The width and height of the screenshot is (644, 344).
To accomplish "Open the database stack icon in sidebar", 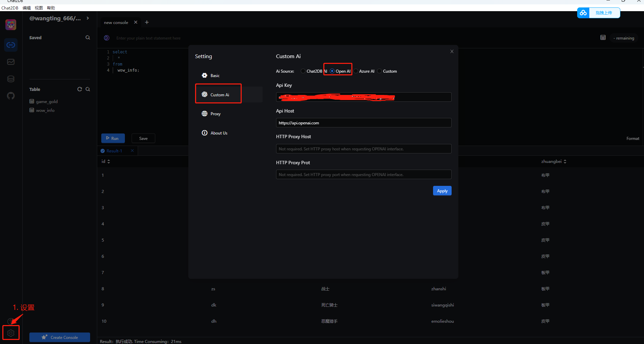I will (x=11, y=79).
